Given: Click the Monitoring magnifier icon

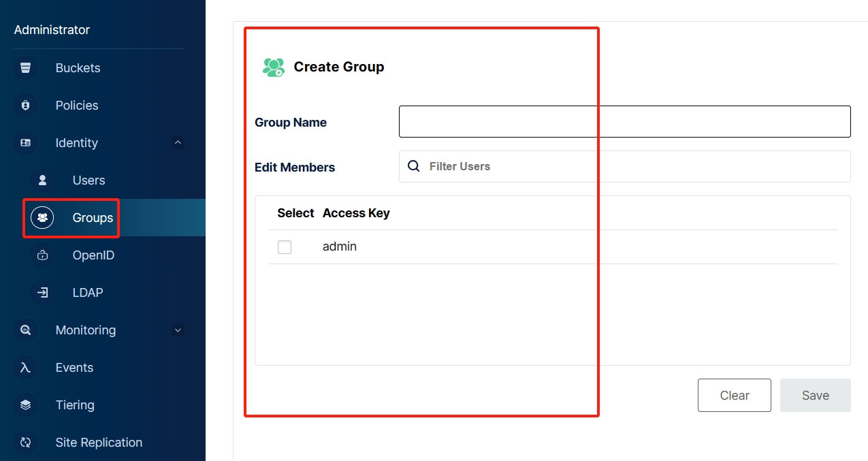Looking at the screenshot, I should coord(25,330).
